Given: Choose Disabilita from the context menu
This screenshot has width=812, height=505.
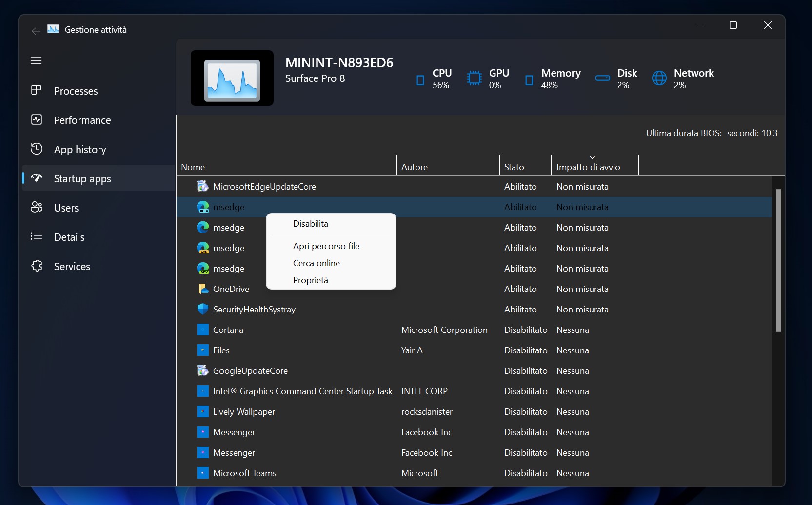Looking at the screenshot, I should click(311, 224).
